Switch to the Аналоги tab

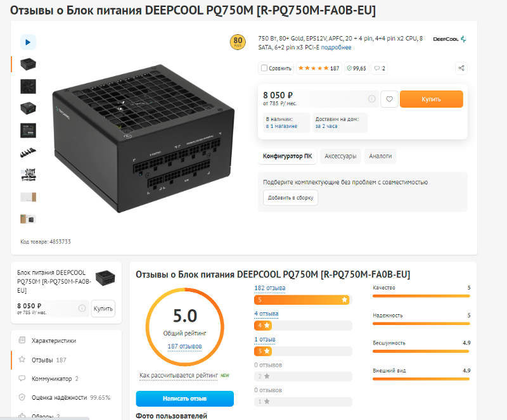click(x=380, y=156)
